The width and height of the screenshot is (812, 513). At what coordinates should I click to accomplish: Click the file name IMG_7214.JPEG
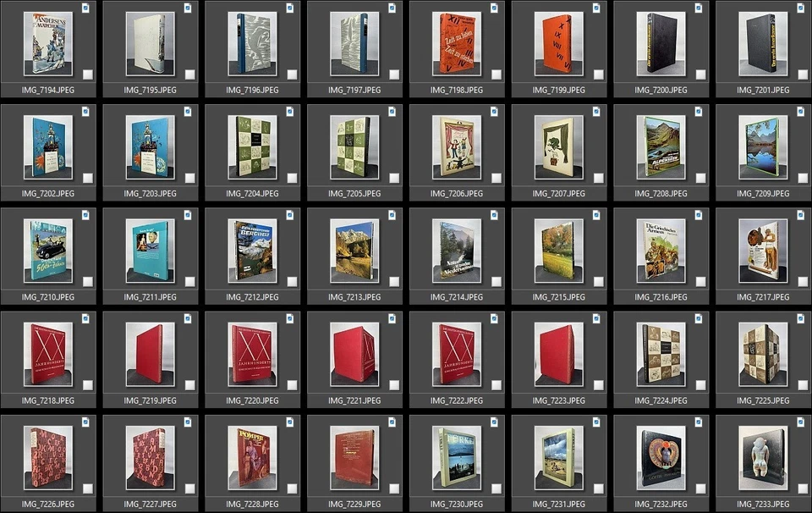click(457, 297)
